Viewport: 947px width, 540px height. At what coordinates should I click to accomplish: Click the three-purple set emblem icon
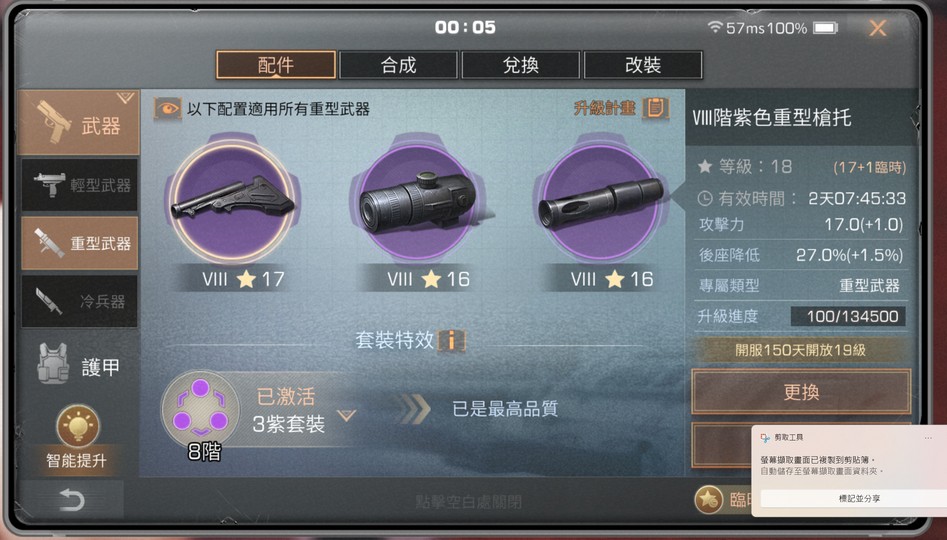click(x=200, y=409)
